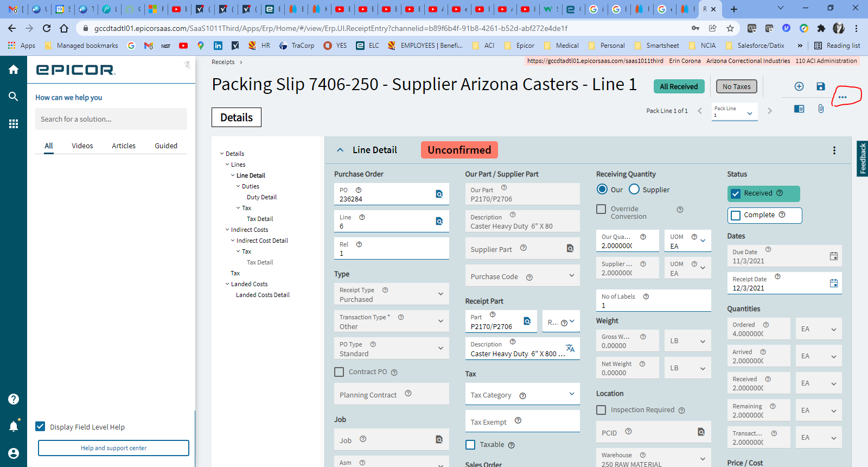Open the Job search icon
The width and height of the screenshot is (868, 467).
[x=439, y=439]
